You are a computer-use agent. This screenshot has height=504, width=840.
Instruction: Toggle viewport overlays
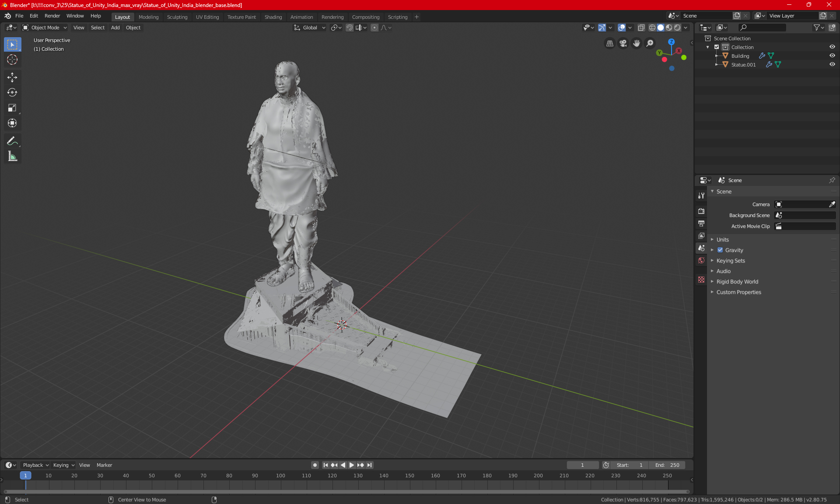coord(622,28)
